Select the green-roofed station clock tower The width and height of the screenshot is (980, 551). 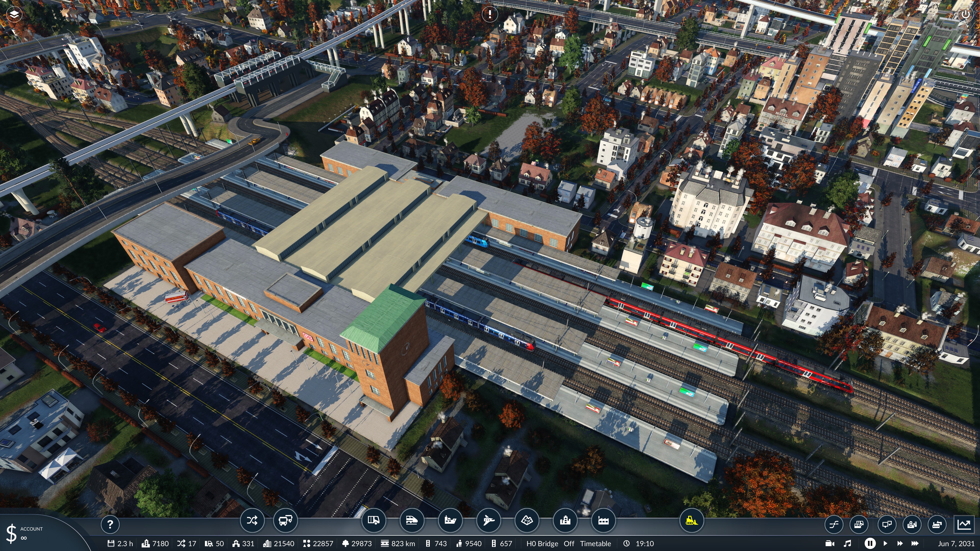tap(388, 352)
